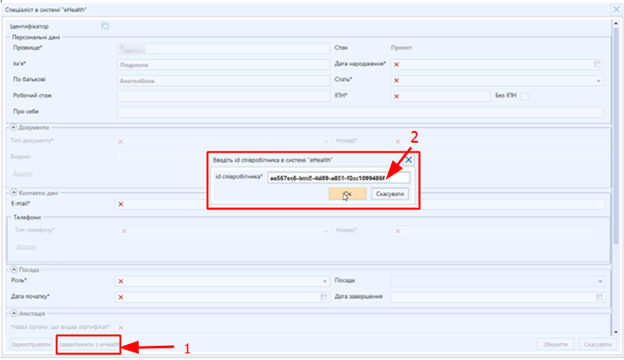Click the Проект status text

[x=401, y=47]
